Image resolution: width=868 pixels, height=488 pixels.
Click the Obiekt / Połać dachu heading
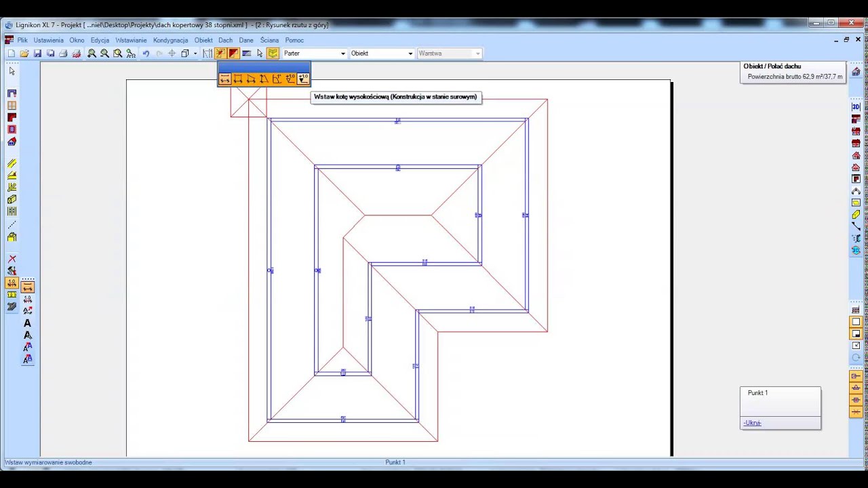tap(772, 66)
